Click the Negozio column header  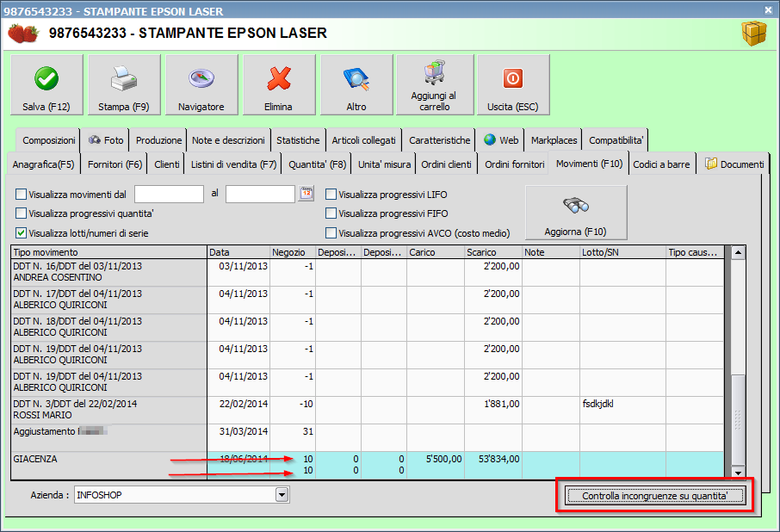pos(293,252)
